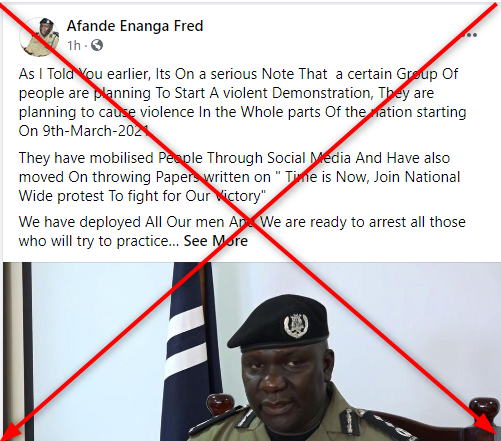Viewport: 501px width, 441px height.
Task: Expand the post with See More
Action: tap(216, 241)
